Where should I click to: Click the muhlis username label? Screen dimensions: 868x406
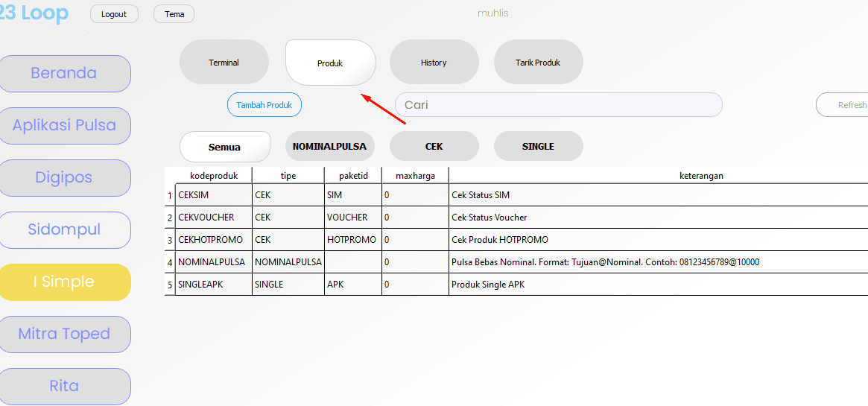[x=492, y=13]
